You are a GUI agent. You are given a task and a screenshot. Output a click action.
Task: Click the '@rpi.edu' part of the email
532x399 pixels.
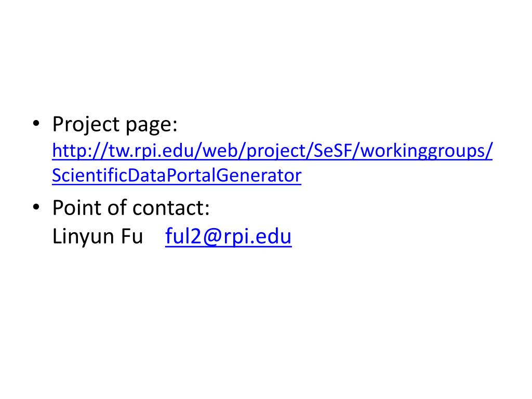[x=248, y=236]
